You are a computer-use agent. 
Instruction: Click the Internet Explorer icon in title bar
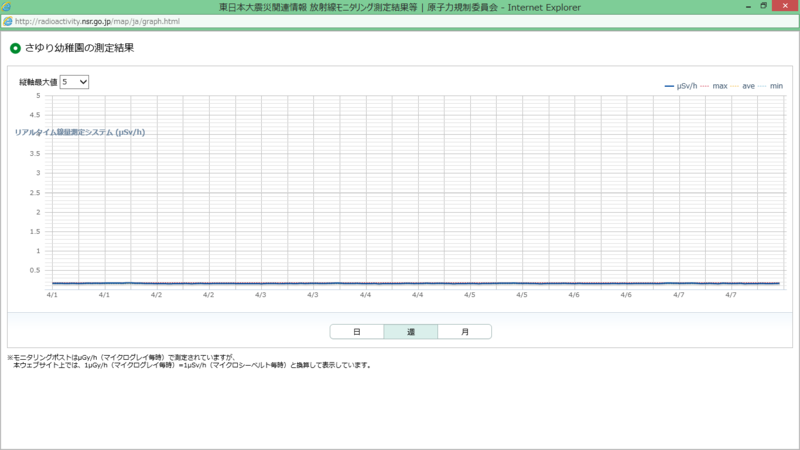click(x=6, y=7)
